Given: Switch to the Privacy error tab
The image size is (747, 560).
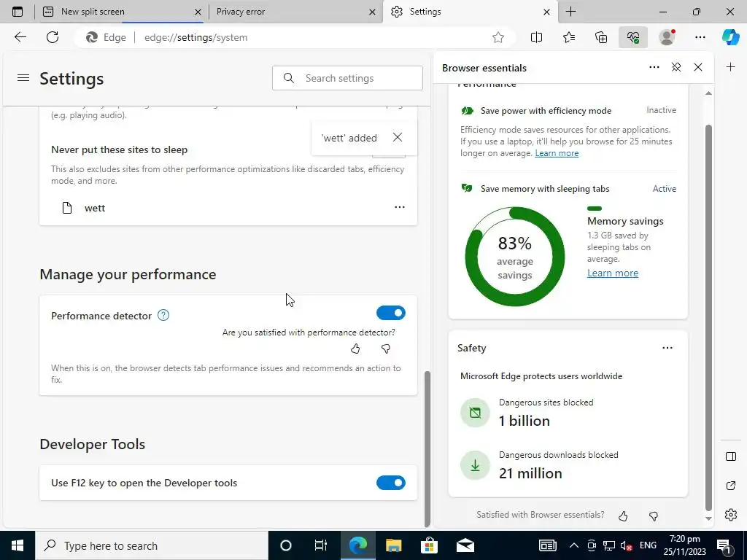Looking at the screenshot, I should [295, 12].
